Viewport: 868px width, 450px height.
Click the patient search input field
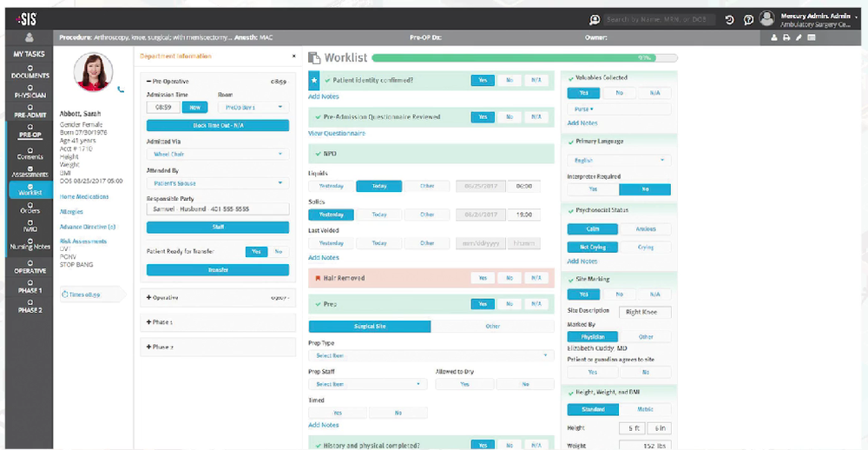click(660, 19)
